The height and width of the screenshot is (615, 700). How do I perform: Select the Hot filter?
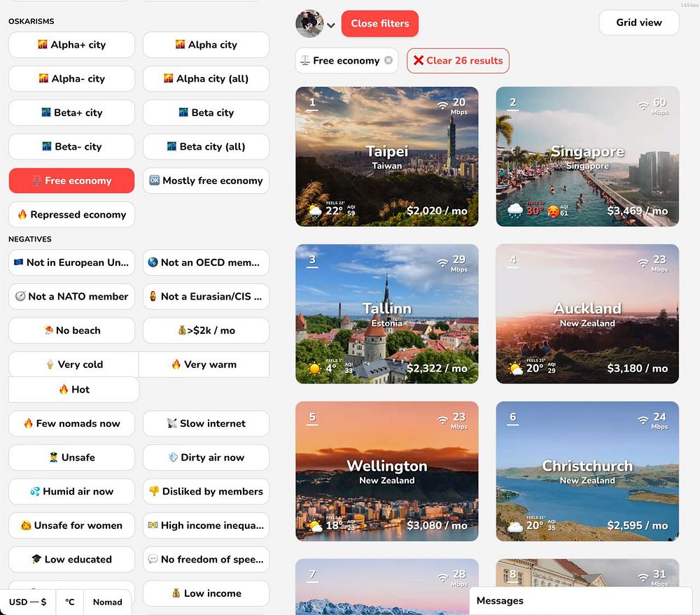[73, 390]
